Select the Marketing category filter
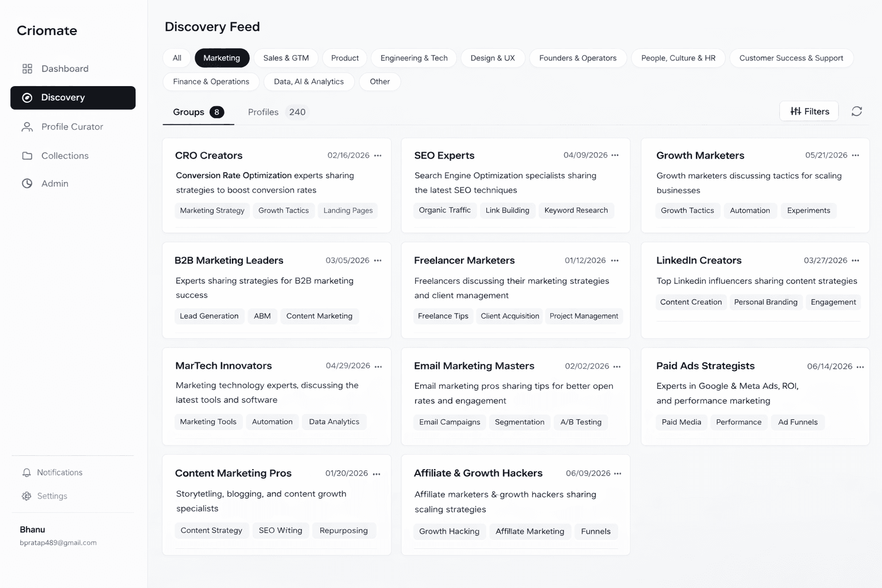This screenshot has width=882, height=588. coord(222,58)
